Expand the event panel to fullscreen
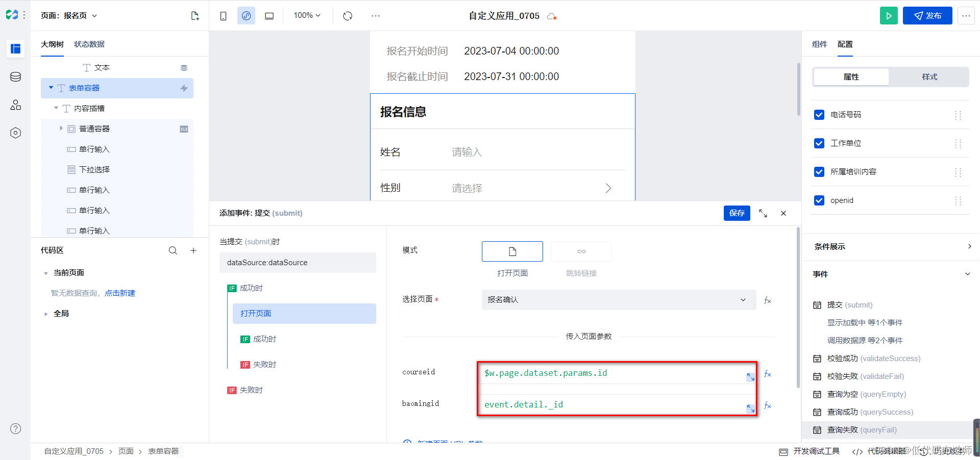 click(x=763, y=213)
